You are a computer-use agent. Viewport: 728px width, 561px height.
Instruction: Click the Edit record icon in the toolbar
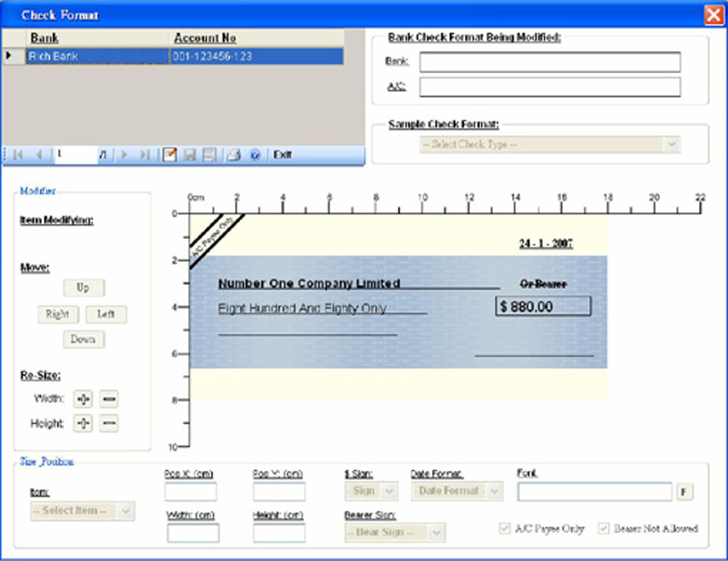[x=169, y=155]
